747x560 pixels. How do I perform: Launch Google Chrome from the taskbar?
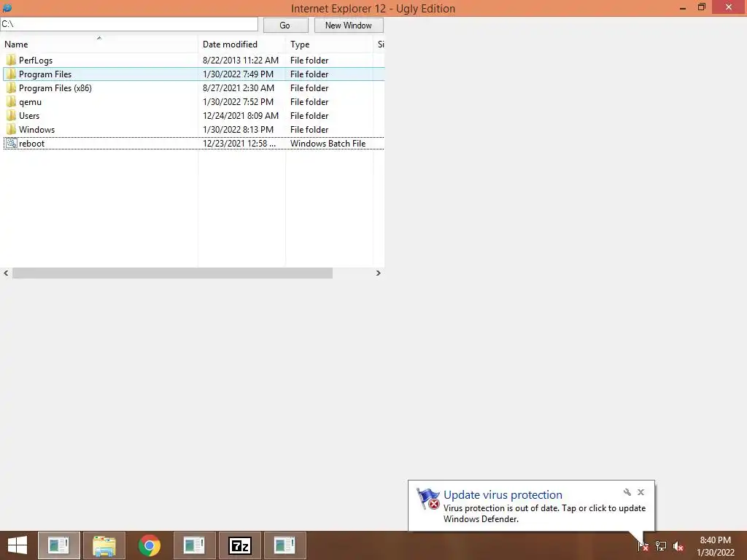(x=150, y=545)
